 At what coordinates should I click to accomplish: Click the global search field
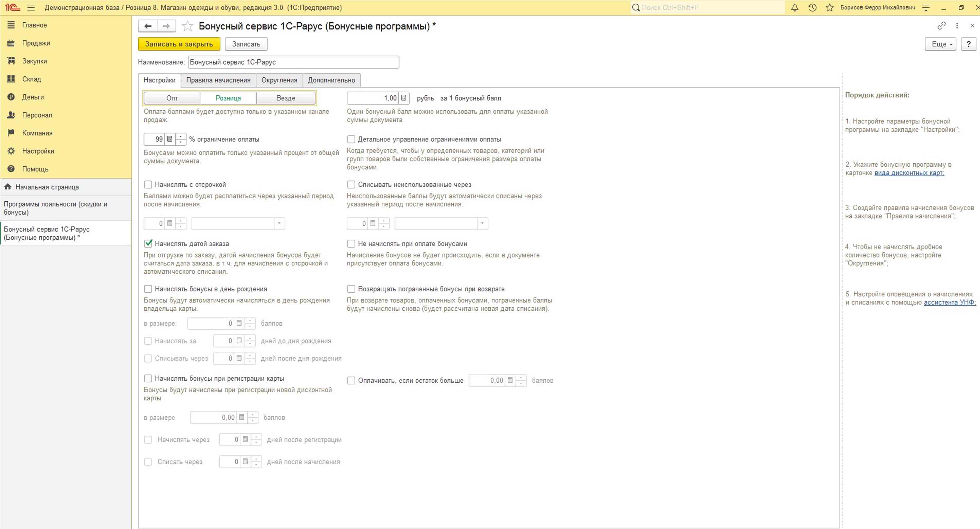(708, 8)
